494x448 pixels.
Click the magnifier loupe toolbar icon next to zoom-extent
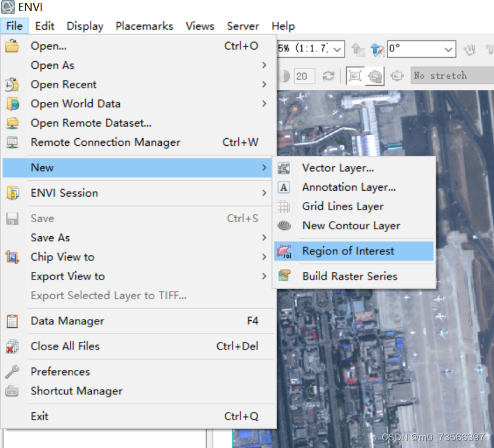point(375,76)
